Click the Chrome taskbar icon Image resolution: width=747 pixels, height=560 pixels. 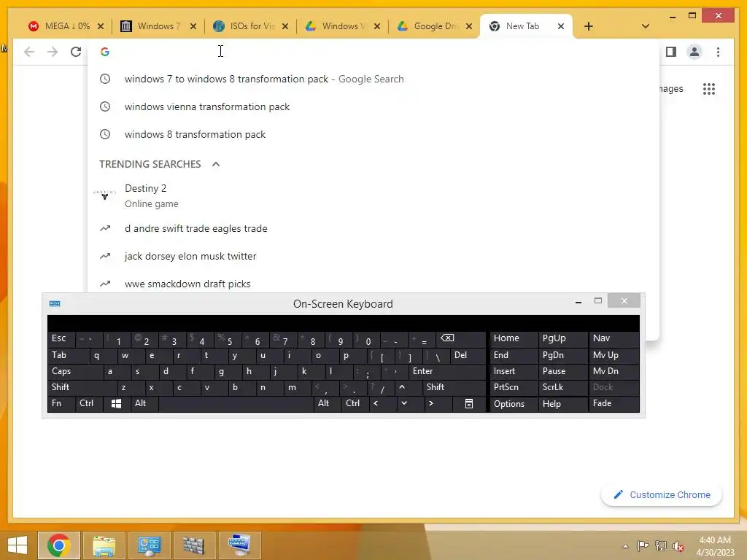coord(59,545)
